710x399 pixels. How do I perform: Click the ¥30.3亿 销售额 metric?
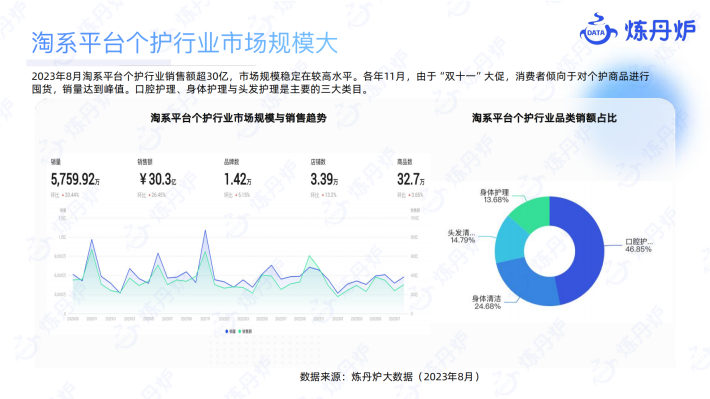coord(157,179)
